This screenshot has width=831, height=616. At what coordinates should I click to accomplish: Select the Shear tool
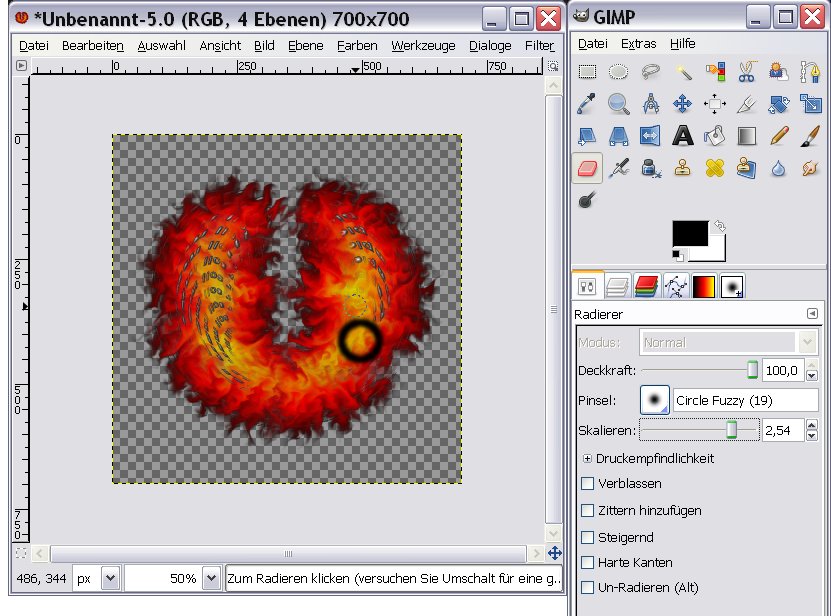point(587,136)
